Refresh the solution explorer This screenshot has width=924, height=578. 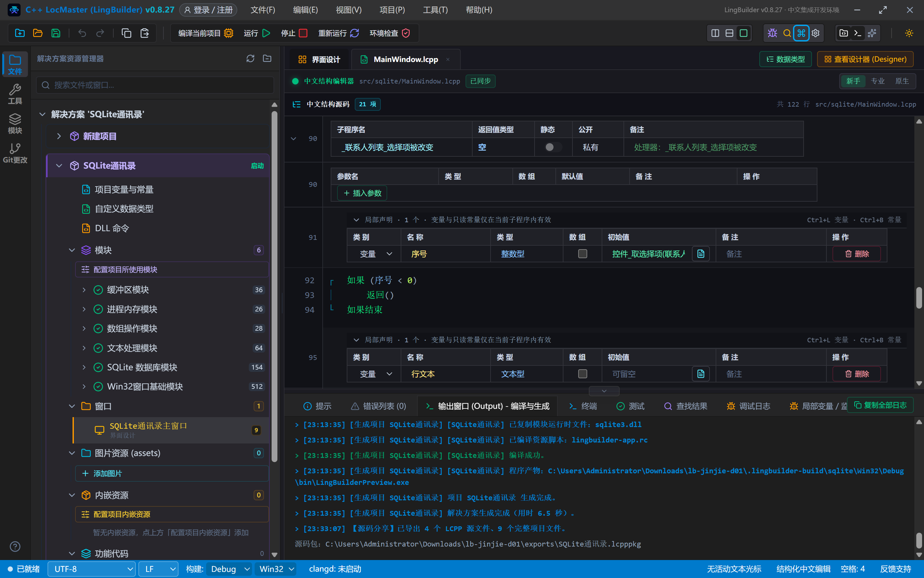pos(250,58)
